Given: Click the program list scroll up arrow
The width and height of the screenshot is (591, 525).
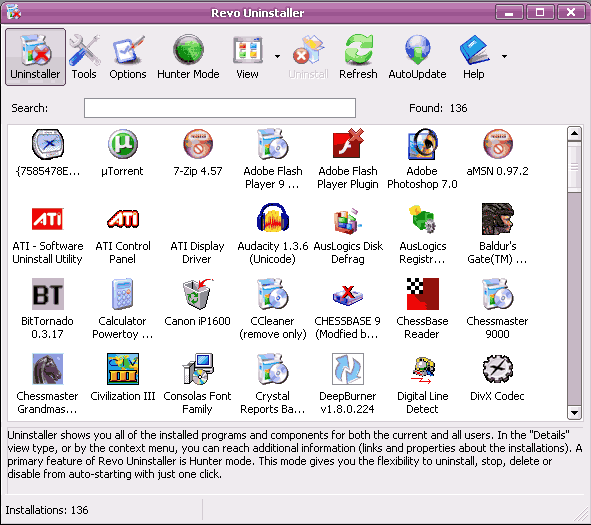Looking at the screenshot, I should 574,133.
